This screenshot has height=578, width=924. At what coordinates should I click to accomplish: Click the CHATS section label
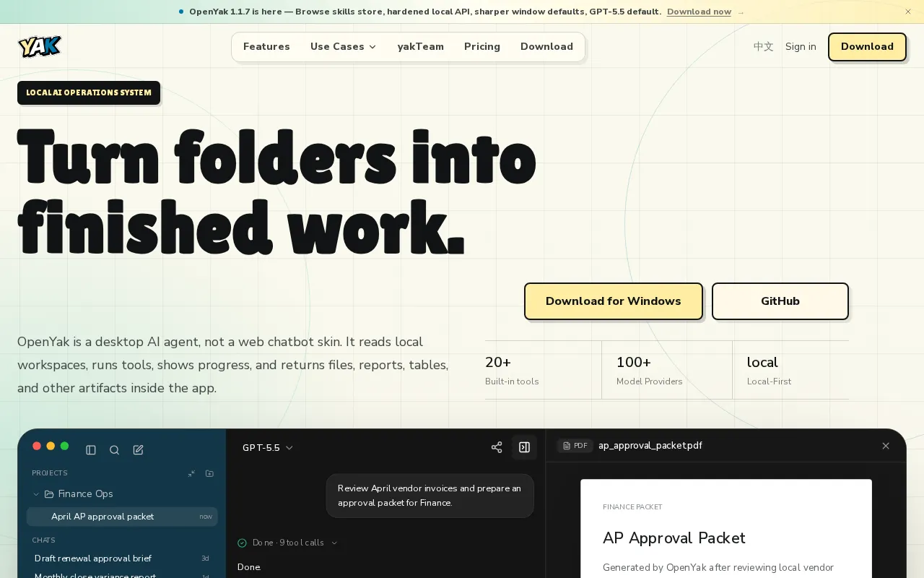(x=43, y=540)
